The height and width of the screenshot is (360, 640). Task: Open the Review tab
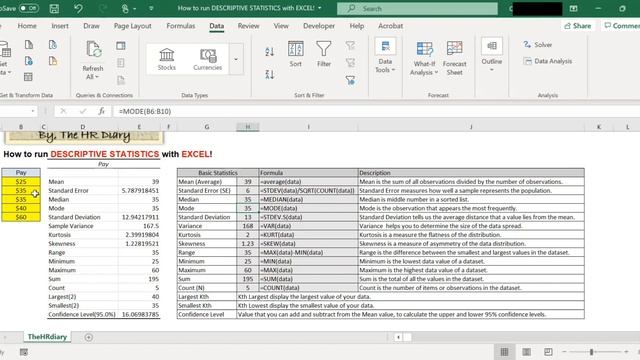click(249, 26)
